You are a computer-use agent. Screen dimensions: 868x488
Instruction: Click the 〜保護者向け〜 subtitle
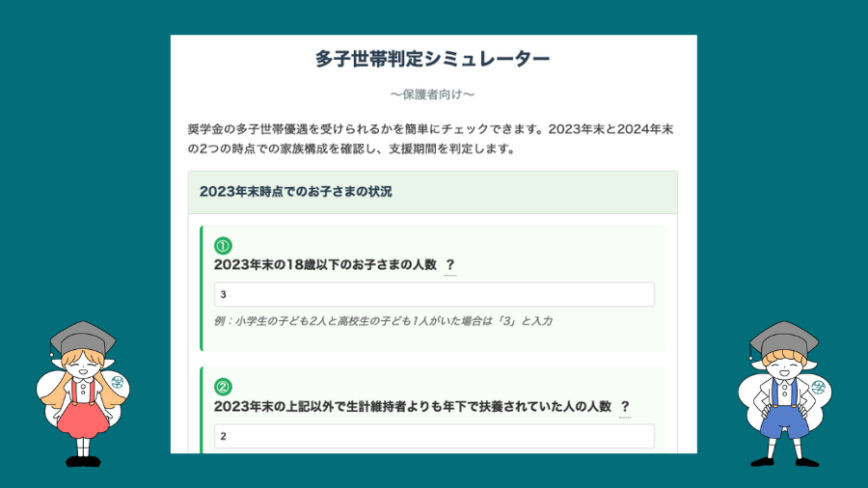pyautogui.click(x=433, y=95)
